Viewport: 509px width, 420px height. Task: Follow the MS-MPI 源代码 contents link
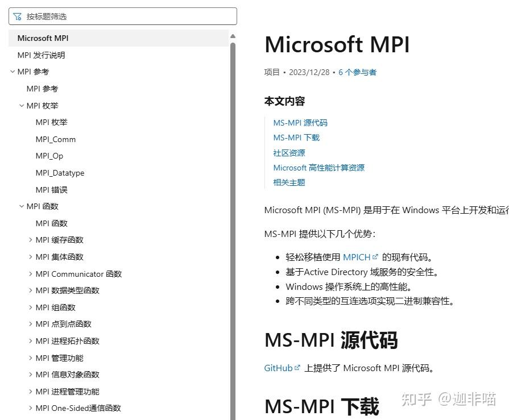[300, 122]
